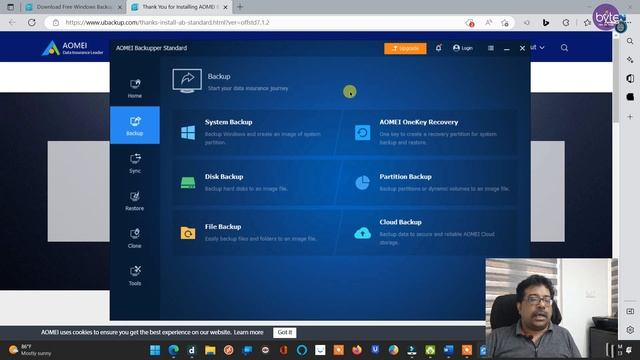Add page to favorites star icon
Screen dimensions: 640x360
pyautogui.click(x=505, y=22)
